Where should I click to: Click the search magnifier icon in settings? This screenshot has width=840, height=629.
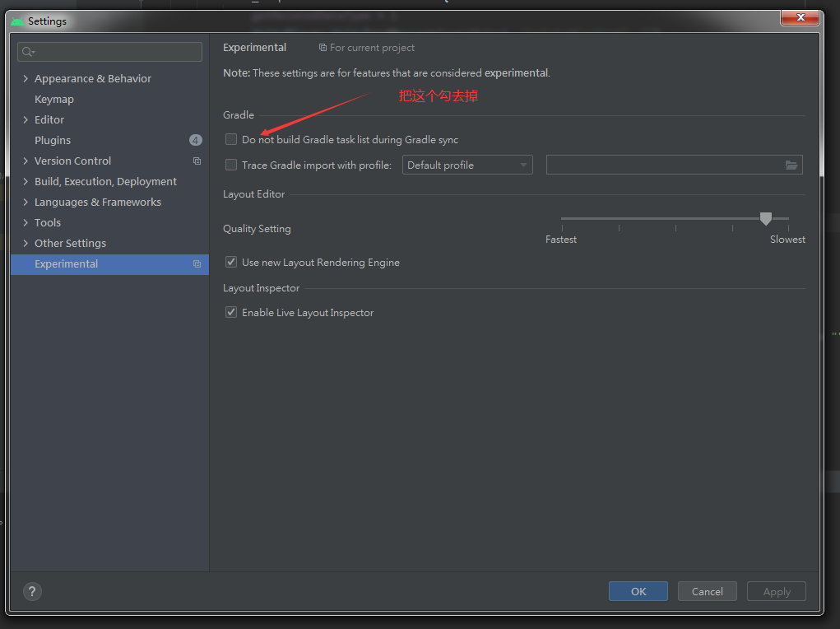pos(28,52)
